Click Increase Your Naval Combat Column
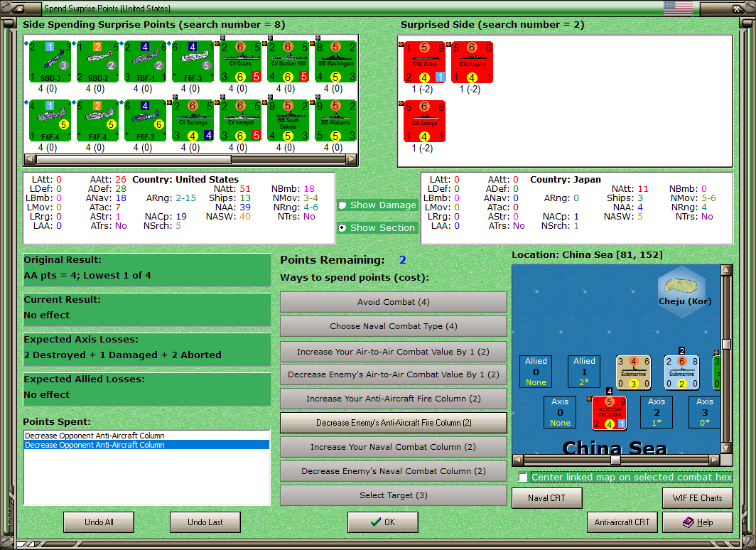This screenshot has height=550, width=756. pyautogui.click(x=394, y=447)
